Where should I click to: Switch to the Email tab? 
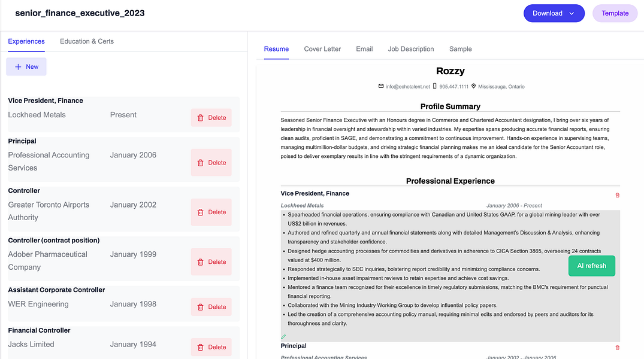[x=364, y=49]
